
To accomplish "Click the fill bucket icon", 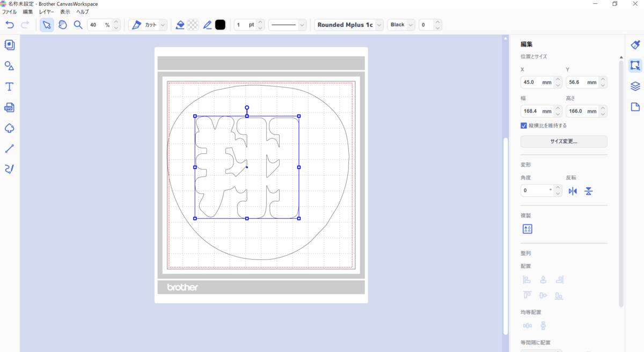I will [x=180, y=25].
